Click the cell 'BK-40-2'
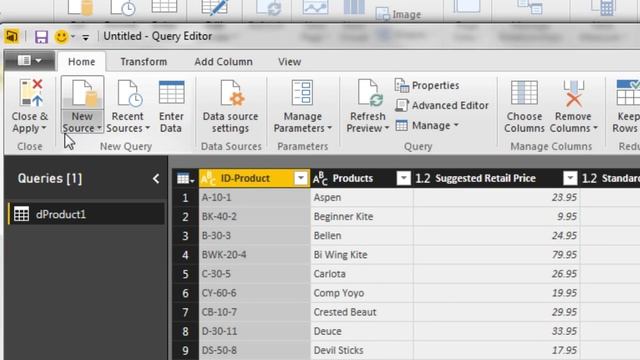 click(x=254, y=217)
